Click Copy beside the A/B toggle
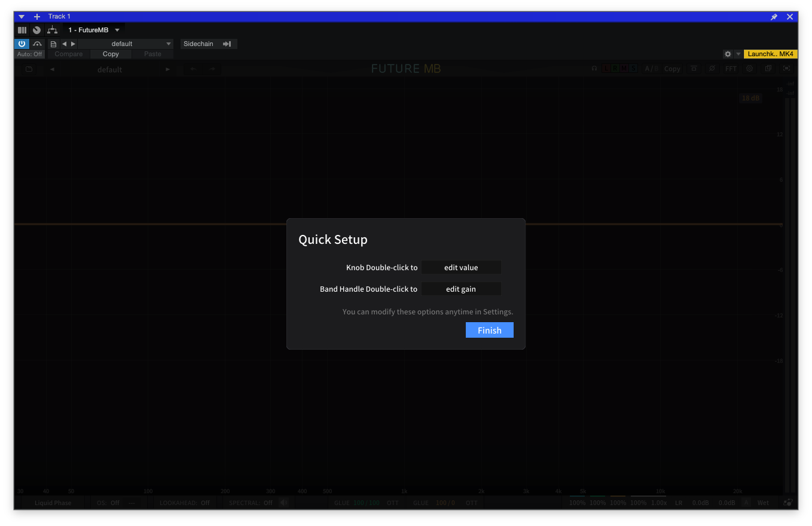This screenshot has width=812, height=526. pyautogui.click(x=672, y=69)
